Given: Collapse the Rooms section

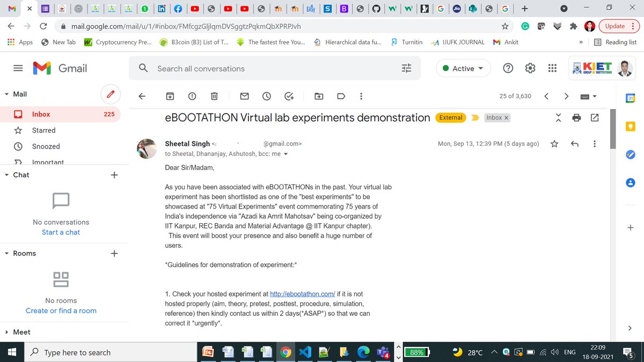Looking at the screenshot, I should 6,253.
